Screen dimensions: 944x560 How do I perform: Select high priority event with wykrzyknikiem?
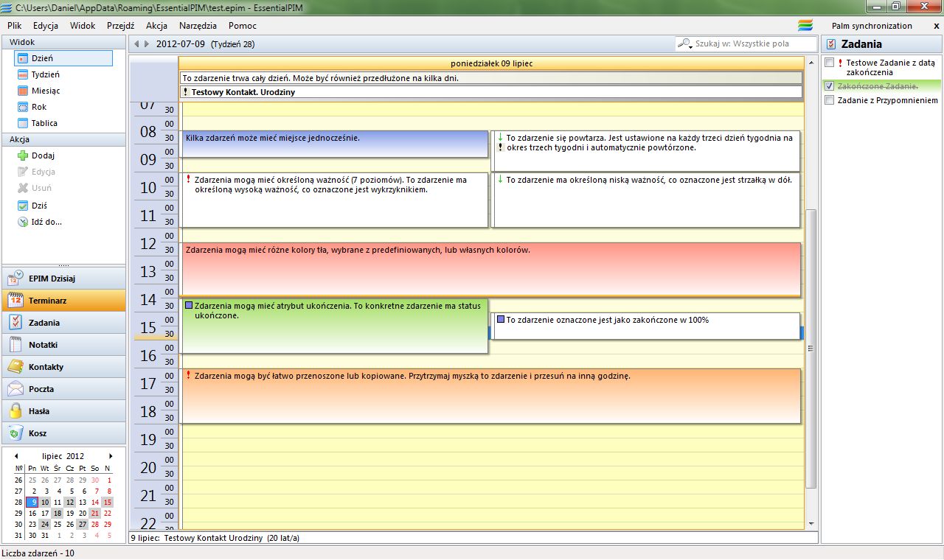click(x=335, y=200)
